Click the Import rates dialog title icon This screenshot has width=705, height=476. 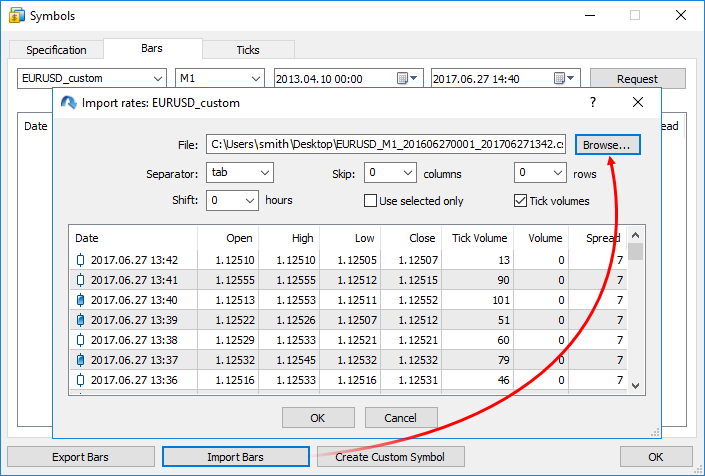(68, 102)
